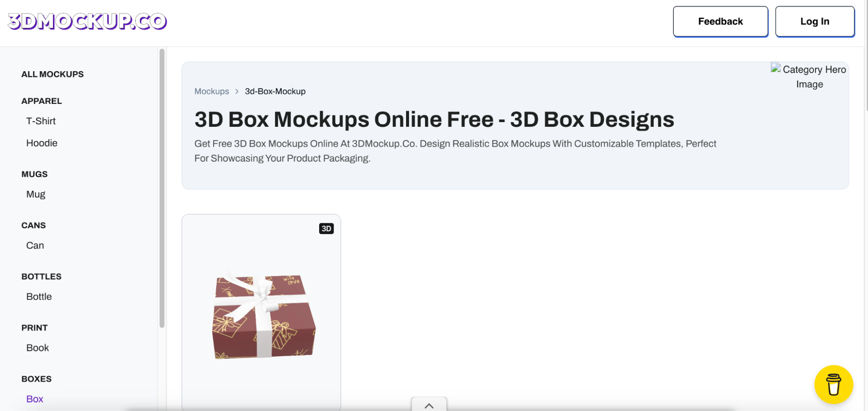Click ALL MOCKUPS in the sidebar

click(x=52, y=74)
